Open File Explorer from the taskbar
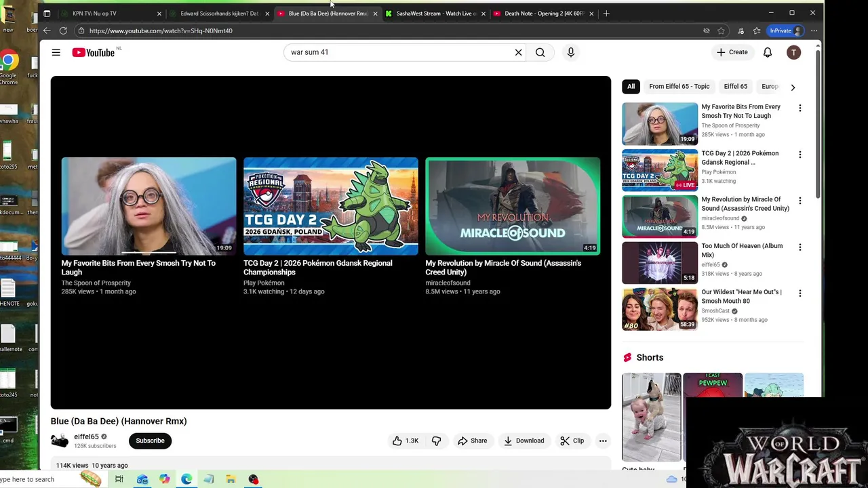Image resolution: width=868 pixels, height=488 pixels. click(231, 479)
